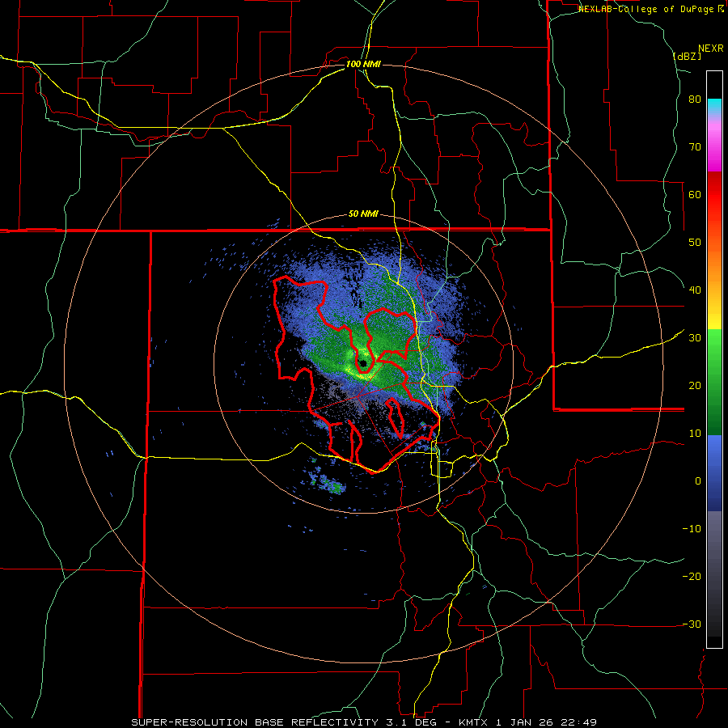
Task: Click the NEXR label at top right
Action: [x=711, y=49]
